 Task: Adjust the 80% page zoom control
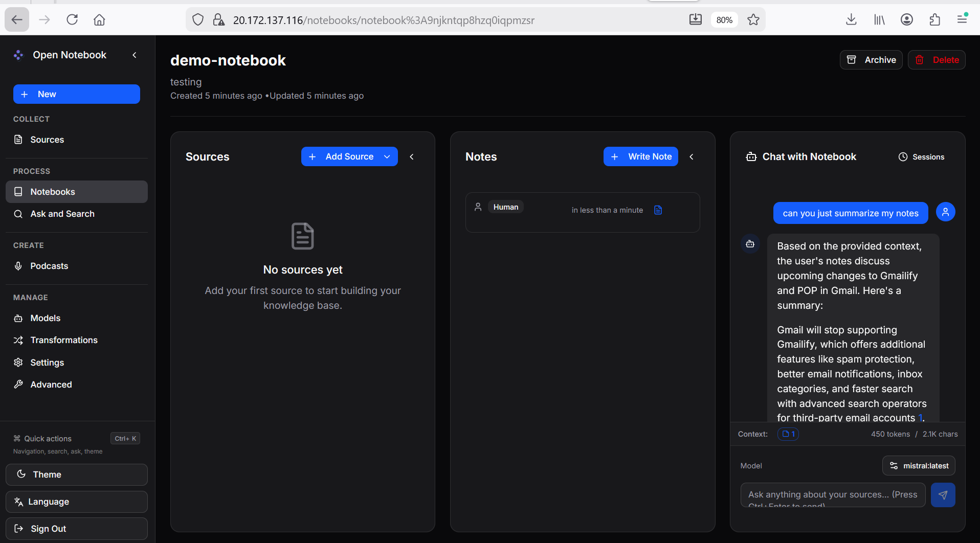(724, 20)
